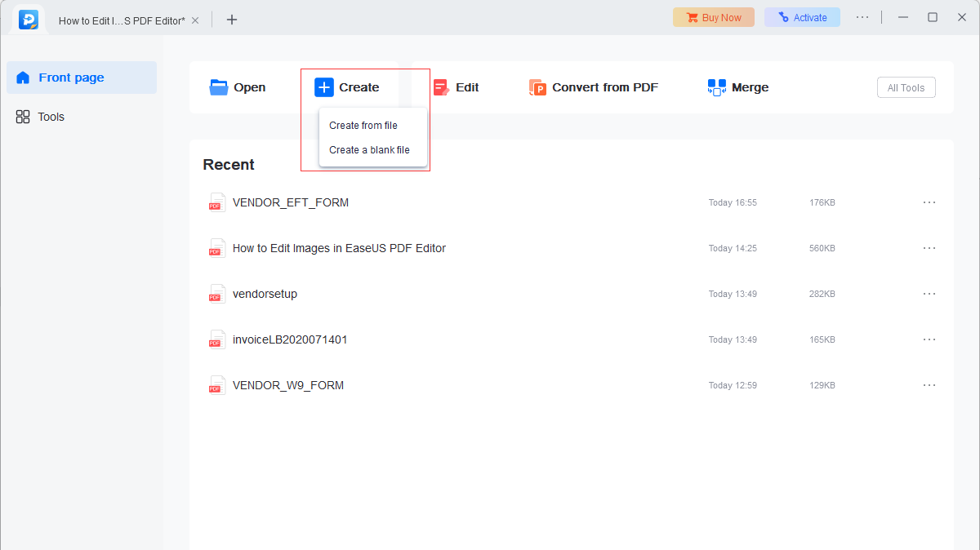The image size is (980, 550).
Task: Open recent file VENDOR_W9_FORM
Action: (x=288, y=385)
